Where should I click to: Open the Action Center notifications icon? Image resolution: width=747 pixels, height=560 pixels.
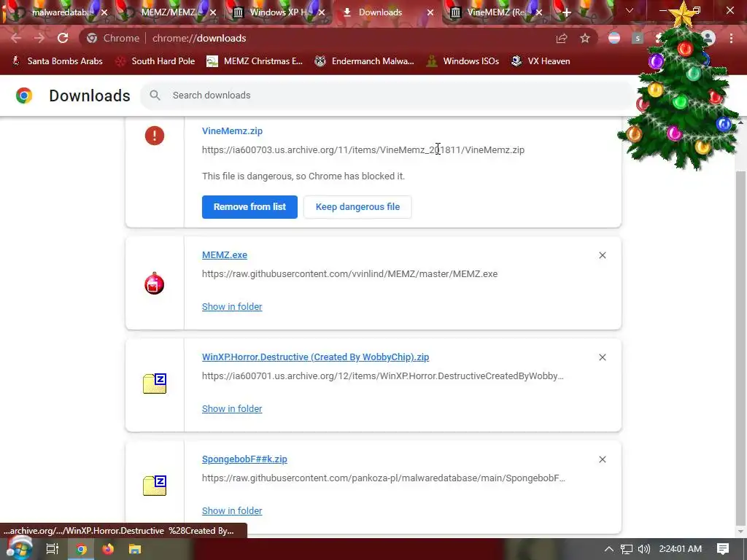coord(723,549)
